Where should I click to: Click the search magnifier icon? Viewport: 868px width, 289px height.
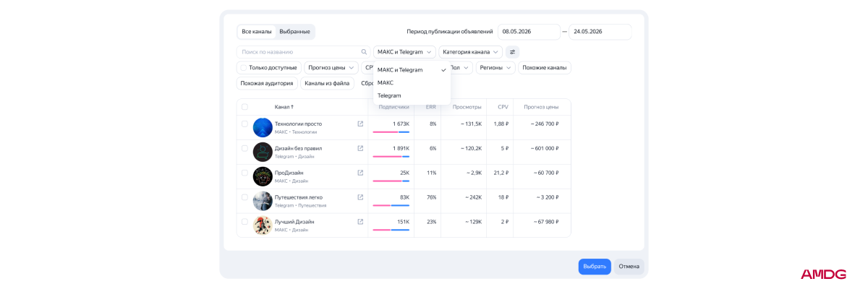(365, 52)
